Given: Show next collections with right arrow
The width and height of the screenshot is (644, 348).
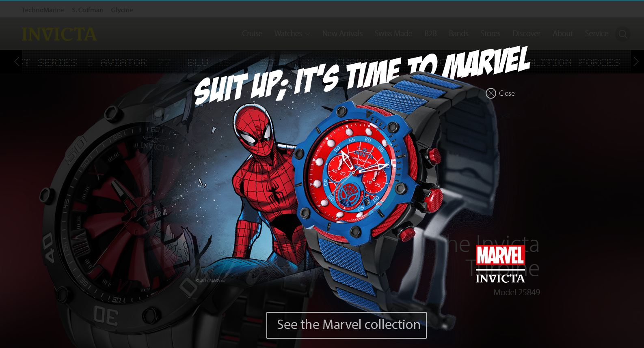Looking at the screenshot, I should [636, 62].
